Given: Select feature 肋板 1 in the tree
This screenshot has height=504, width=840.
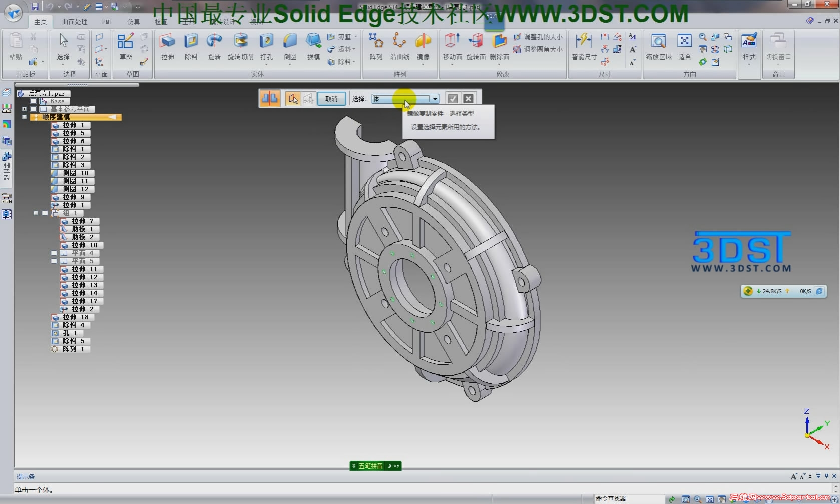Looking at the screenshot, I should pos(79,229).
